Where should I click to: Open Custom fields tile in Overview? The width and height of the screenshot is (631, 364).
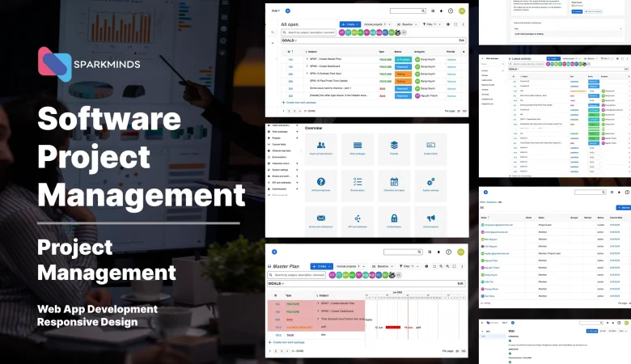[430, 149]
